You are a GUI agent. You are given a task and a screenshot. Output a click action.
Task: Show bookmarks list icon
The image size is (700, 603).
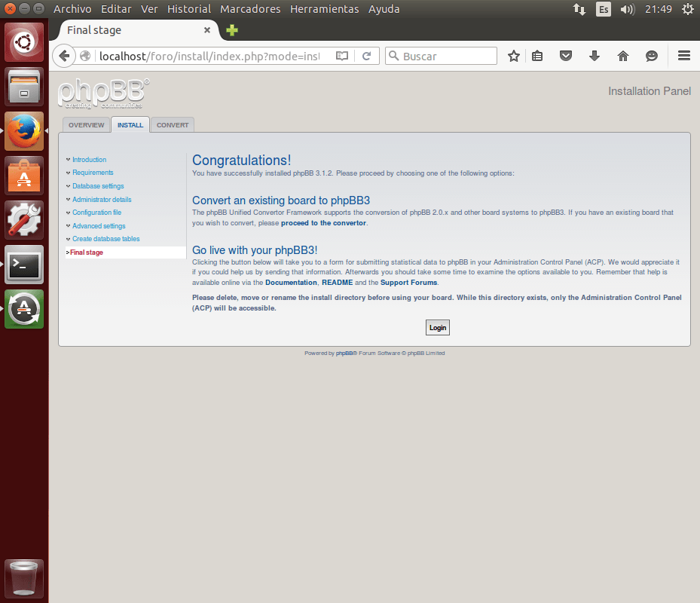(x=537, y=57)
